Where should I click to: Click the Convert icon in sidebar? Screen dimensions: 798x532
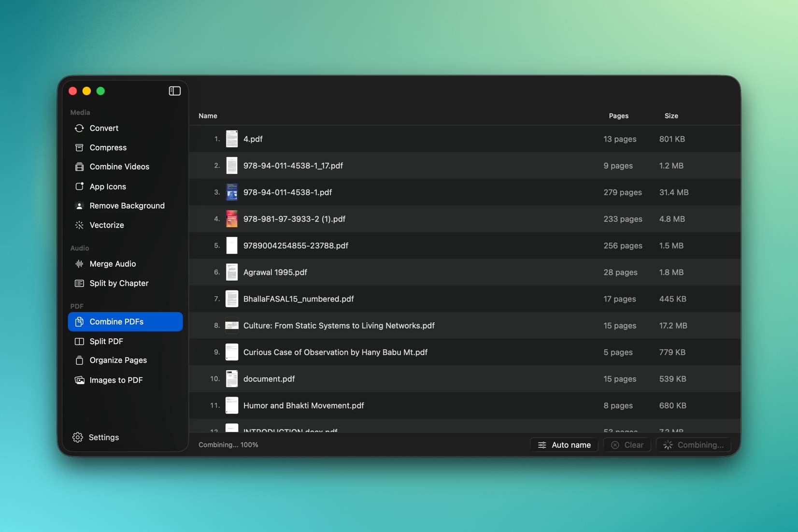click(x=79, y=128)
